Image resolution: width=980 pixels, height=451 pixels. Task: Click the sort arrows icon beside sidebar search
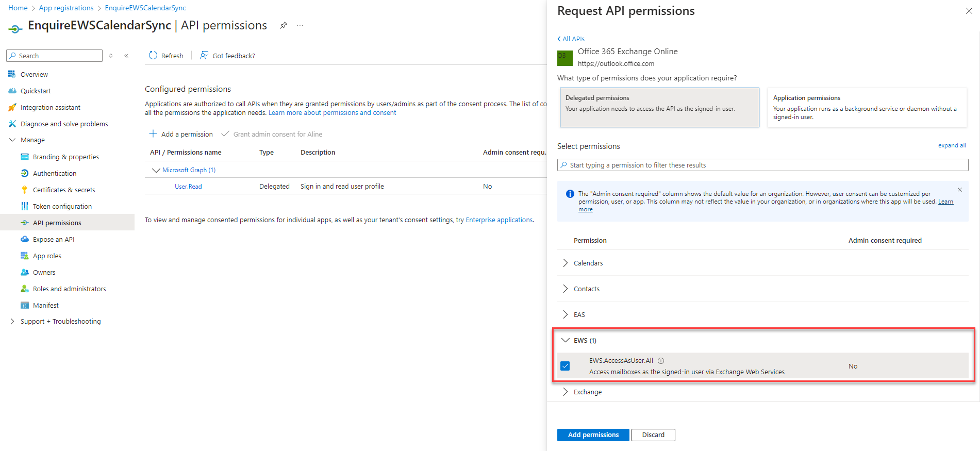(x=111, y=56)
